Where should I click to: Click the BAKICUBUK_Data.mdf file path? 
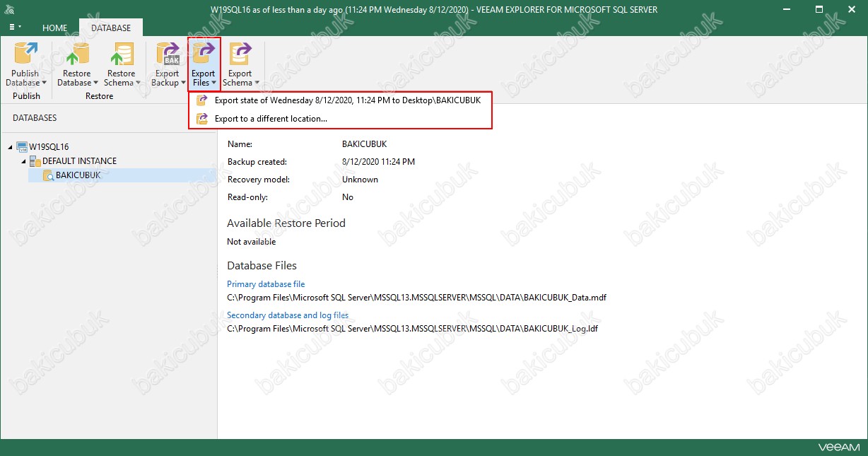[416, 298]
